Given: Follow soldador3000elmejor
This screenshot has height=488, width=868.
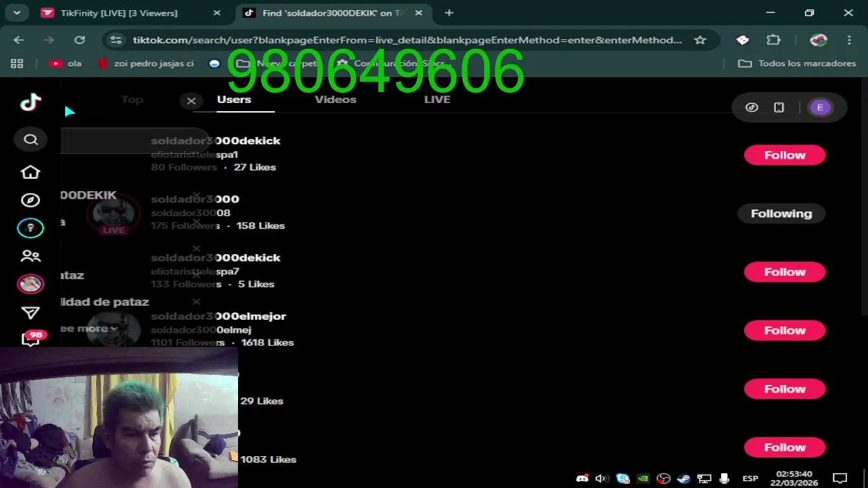Looking at the screenshot, I should click(x=785, y=331).
